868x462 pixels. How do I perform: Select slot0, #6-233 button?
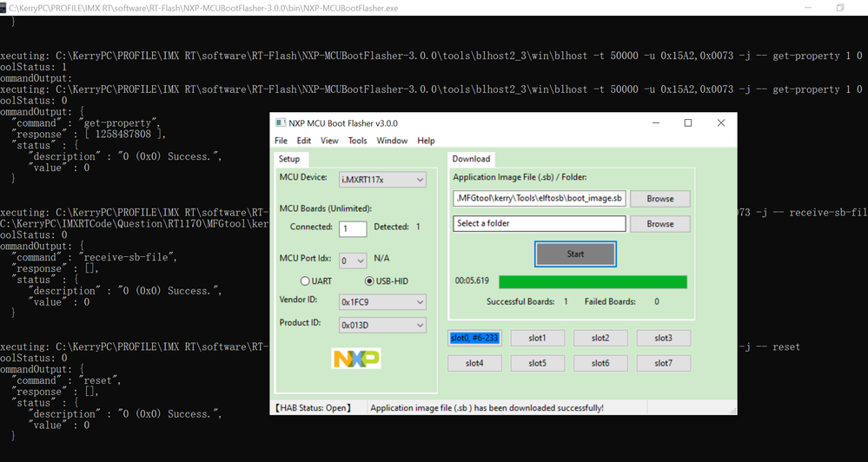pyautogui.click(x=474, y=338)
